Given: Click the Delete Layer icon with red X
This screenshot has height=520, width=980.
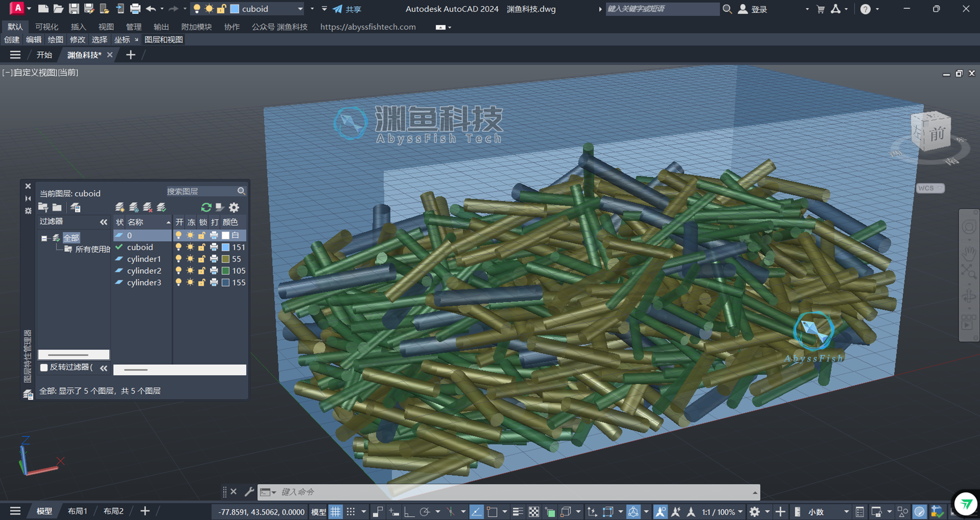Looking at the screenshot, I should [147, 208].
